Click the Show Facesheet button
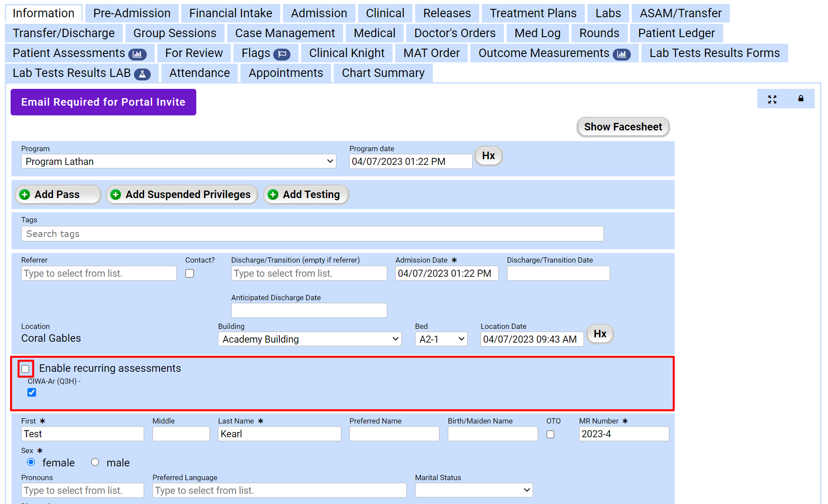Viewport: 828px width, 504px height. tap(623, 127)
